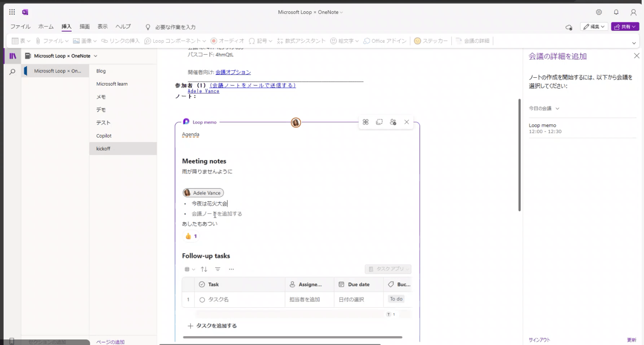
Task: Click Refresh in meeting pane
Action: (632, 340)
